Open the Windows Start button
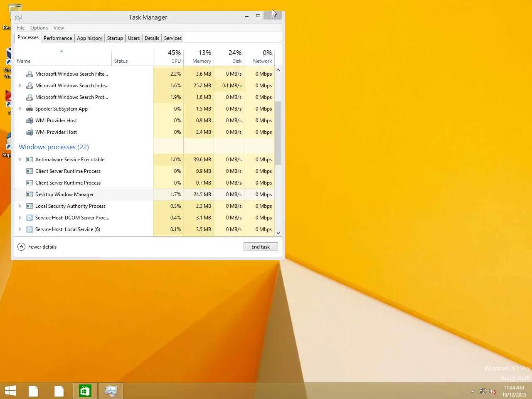 [x=10, y=391]
